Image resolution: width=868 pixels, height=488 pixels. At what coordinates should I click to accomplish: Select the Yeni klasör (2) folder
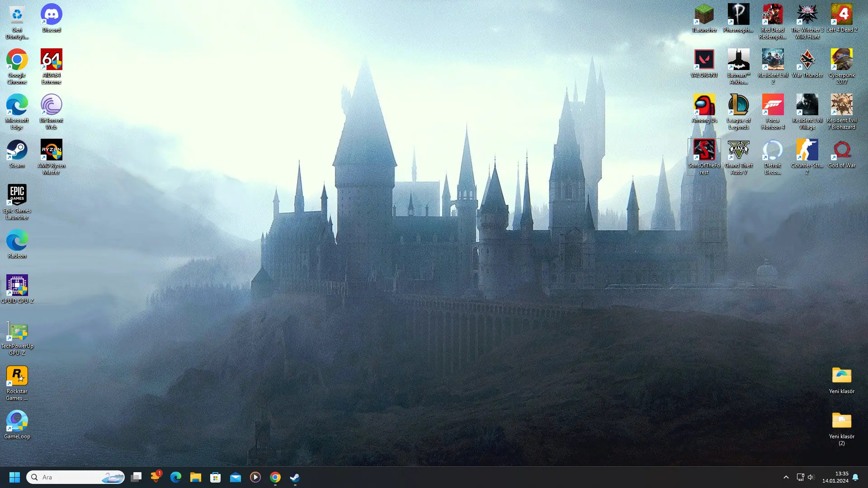[x=841, y=428]
